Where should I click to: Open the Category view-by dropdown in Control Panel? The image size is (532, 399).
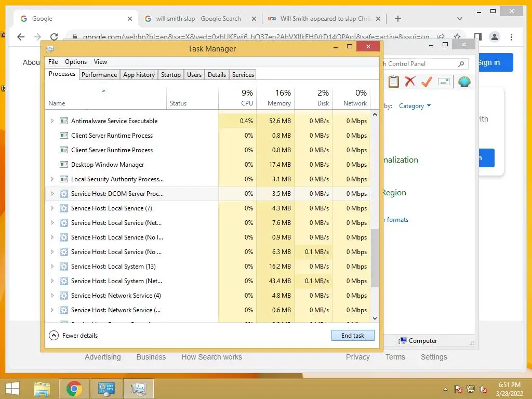[415, 106]
